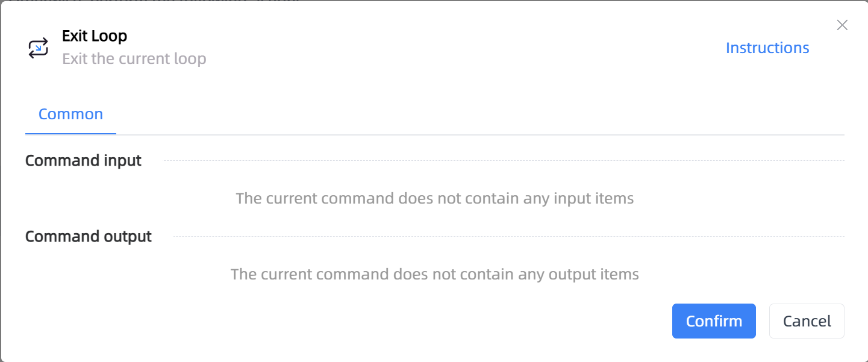The height and width of the screenshot is (362, 868).
Task: Confirm the Exit Loop command
Action: click(714, 321)
